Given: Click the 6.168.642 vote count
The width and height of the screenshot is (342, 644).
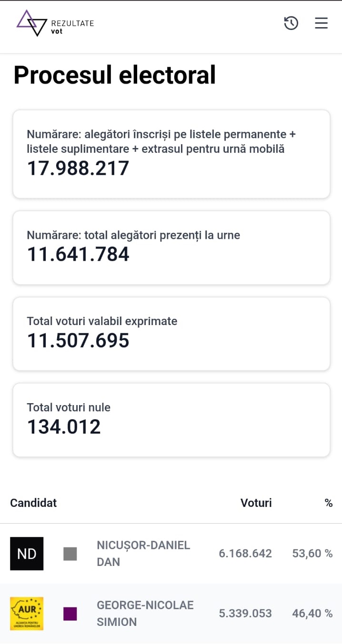Looking at the screenshot, I should [245, 554].
